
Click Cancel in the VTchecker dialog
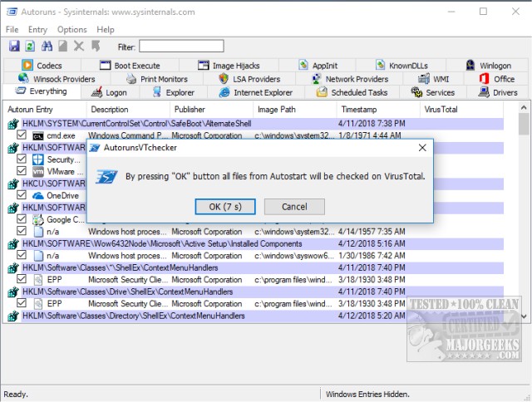(294, 207)
